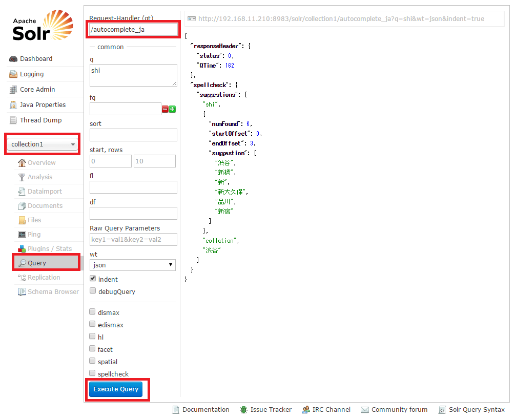Click the URL icon beside request link

pyautogui.click(x=192, y=19)
